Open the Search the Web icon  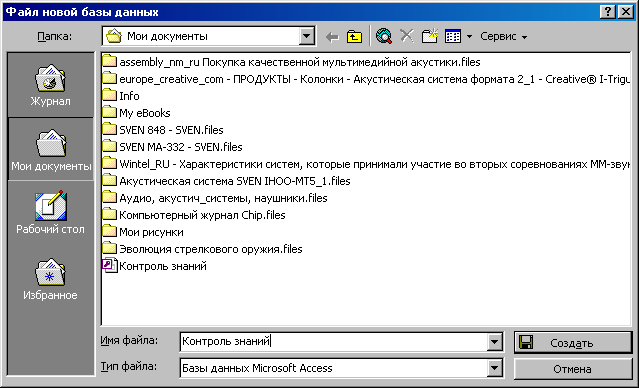point(384,36)
